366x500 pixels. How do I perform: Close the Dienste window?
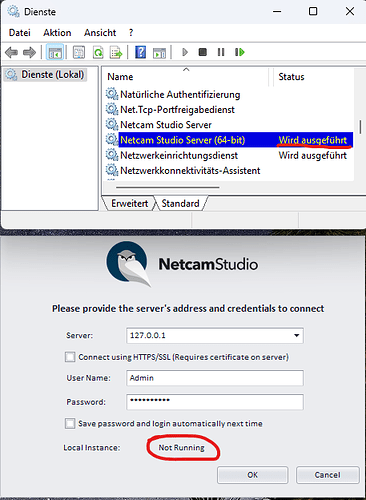click(x=350, y=11)
